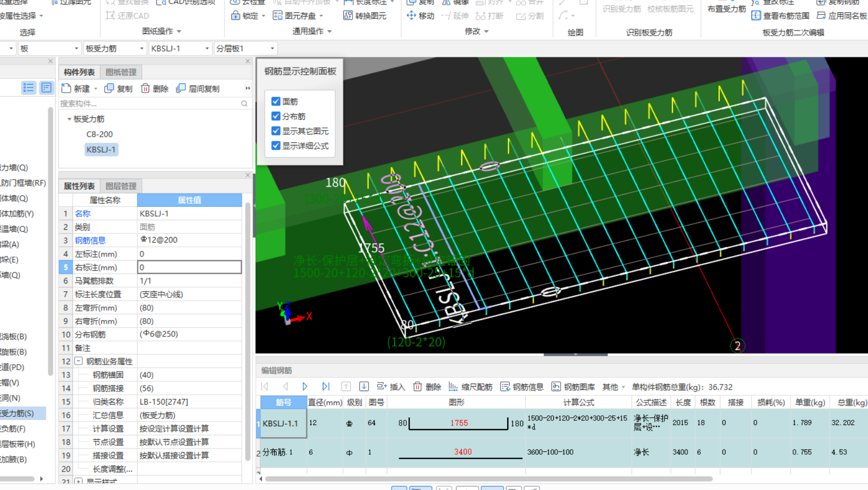The image size is (868, 490).
Task: Select C8-200 in the component tree
Action: (99, 134)
